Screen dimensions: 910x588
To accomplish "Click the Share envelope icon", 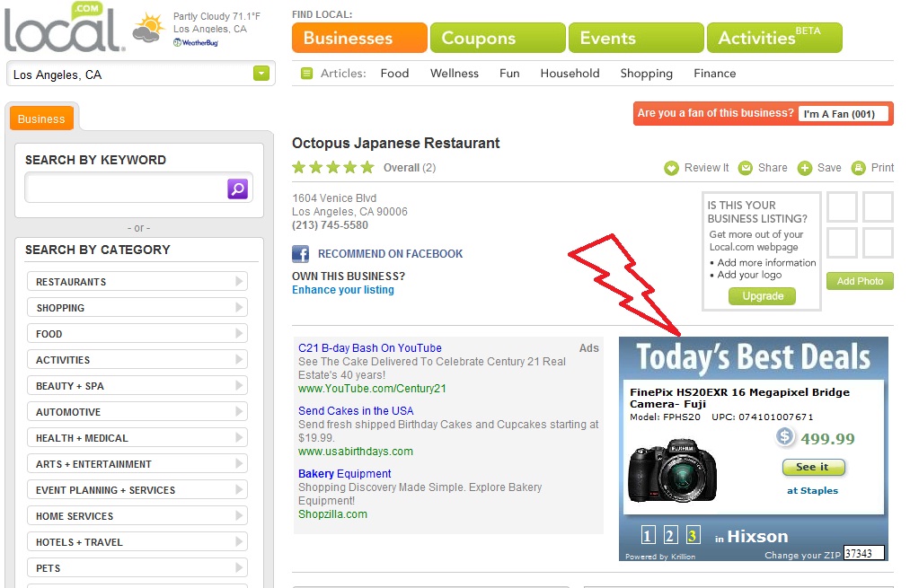I will tap(746, 168).
